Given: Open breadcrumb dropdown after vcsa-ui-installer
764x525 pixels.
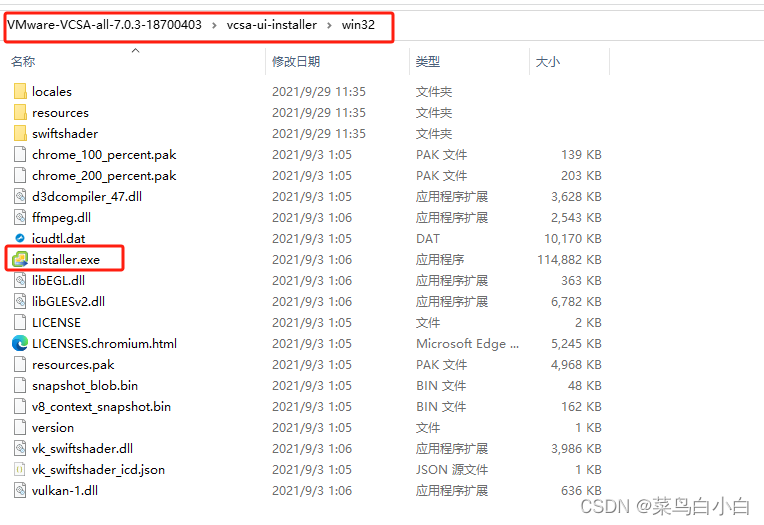Looking at the screenshot, I should tap(329, 25).
